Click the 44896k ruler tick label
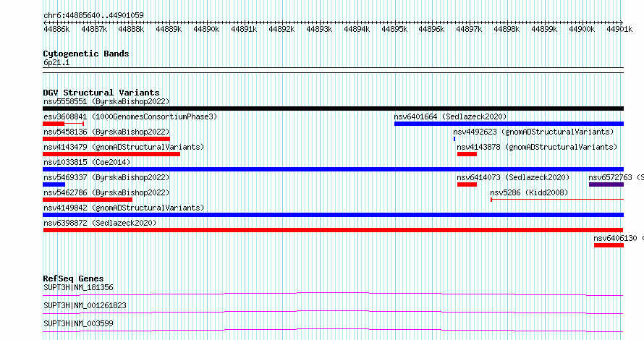This screenshot has height=340, width=644. 431,29
